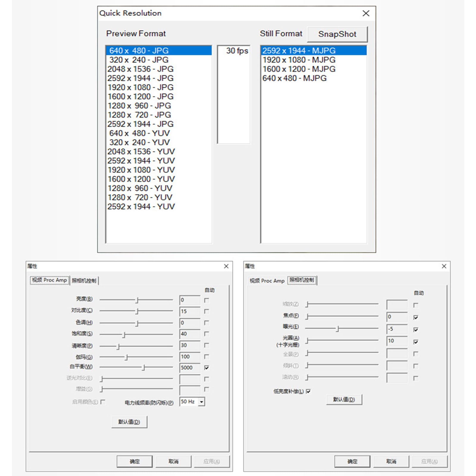
Task: Enable the brightness auto checkbox
Action: pos(206,300)
